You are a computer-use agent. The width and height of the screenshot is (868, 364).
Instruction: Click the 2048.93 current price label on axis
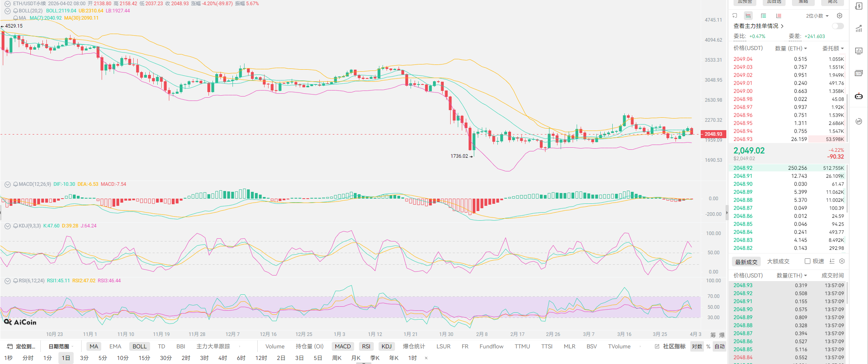point(713,134)
